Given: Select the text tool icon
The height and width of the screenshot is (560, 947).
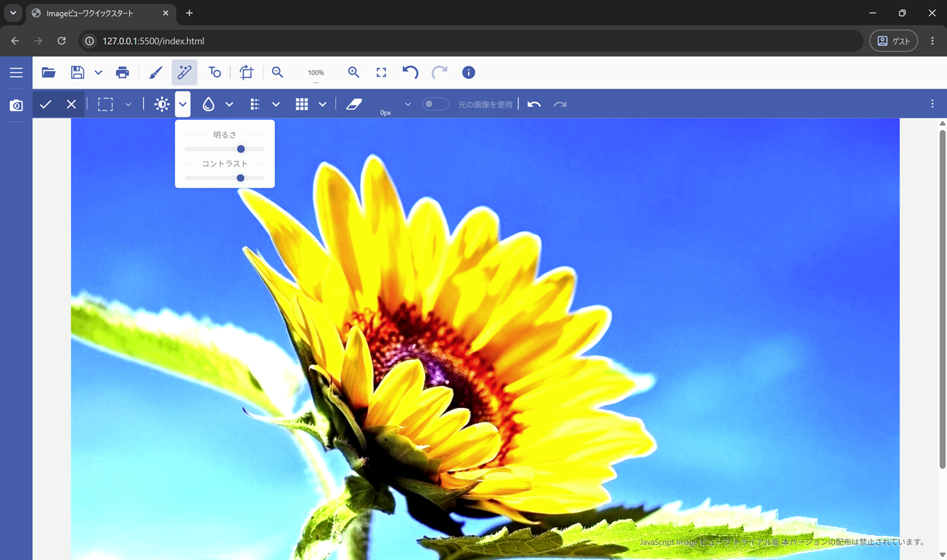Looking at the screenshot, I should (x=215, y=72).
